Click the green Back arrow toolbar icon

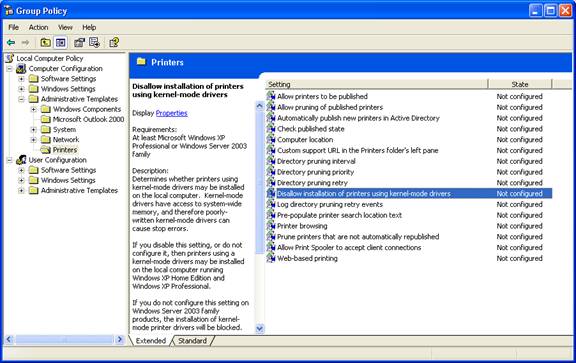point(11,43)
